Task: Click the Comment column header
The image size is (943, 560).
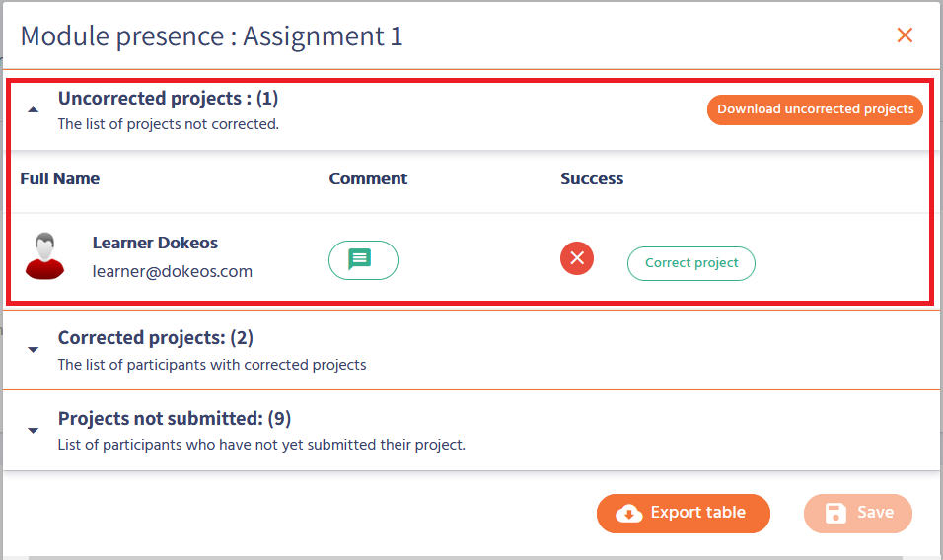Action: pyautogui.click(x=368, y=178)
